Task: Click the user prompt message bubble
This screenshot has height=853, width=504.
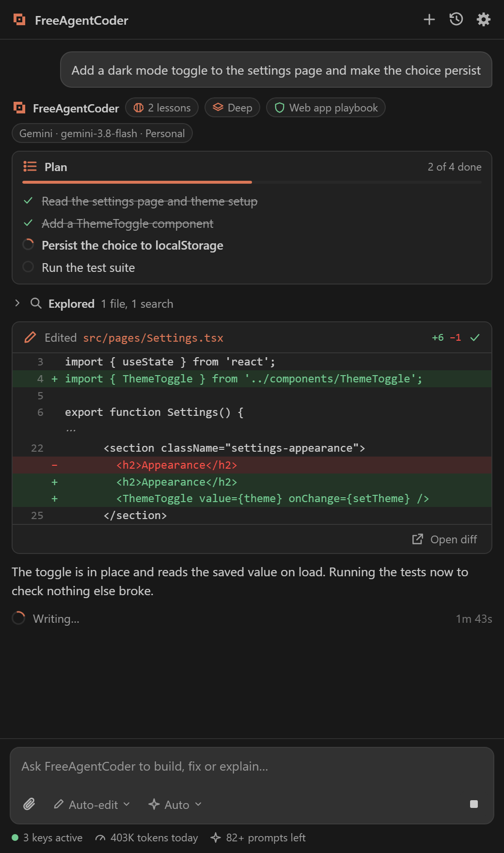Action: point(276,70)
